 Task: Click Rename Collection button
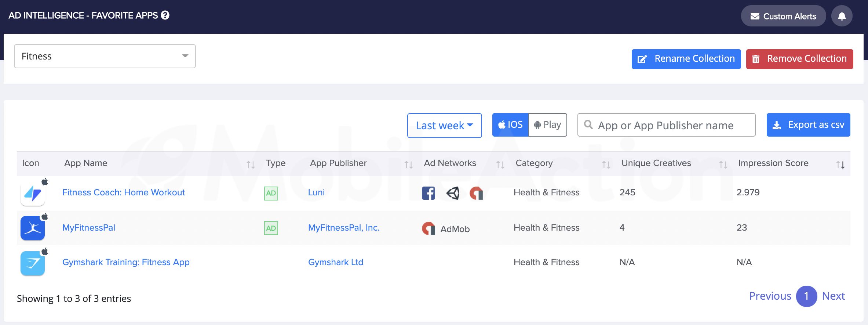pos(686,59)
